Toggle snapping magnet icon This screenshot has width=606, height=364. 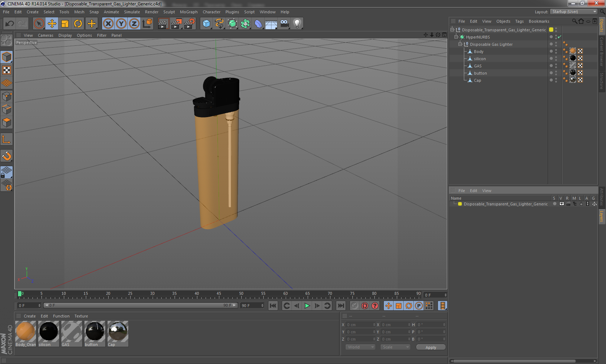click(6, 156)
